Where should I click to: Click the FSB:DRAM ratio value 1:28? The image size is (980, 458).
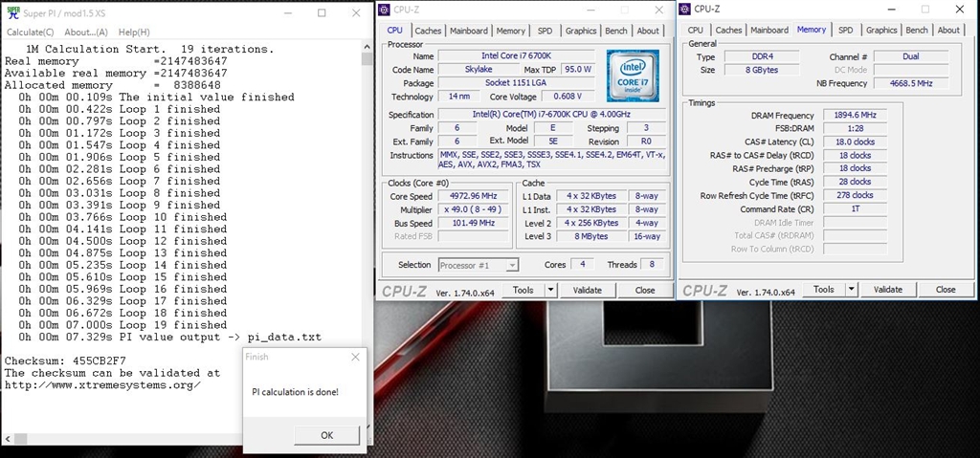click(x=855, y=129)
